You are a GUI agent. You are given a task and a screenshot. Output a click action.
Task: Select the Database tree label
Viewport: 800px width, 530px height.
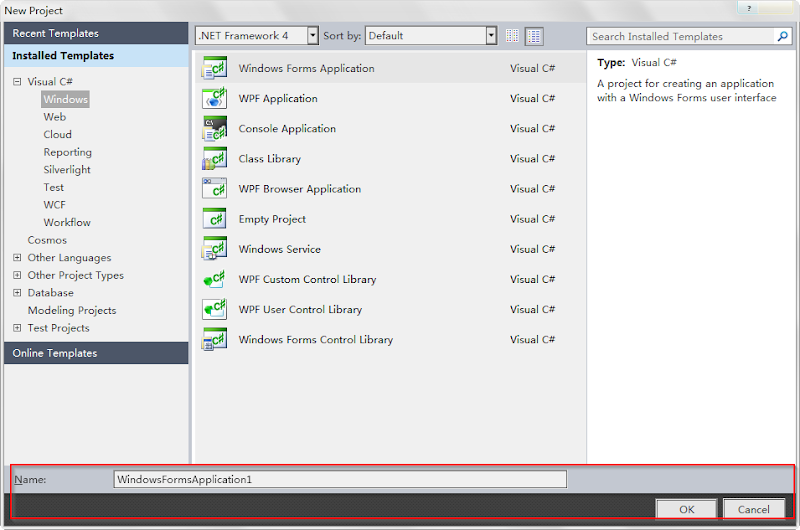coord(51,293)
